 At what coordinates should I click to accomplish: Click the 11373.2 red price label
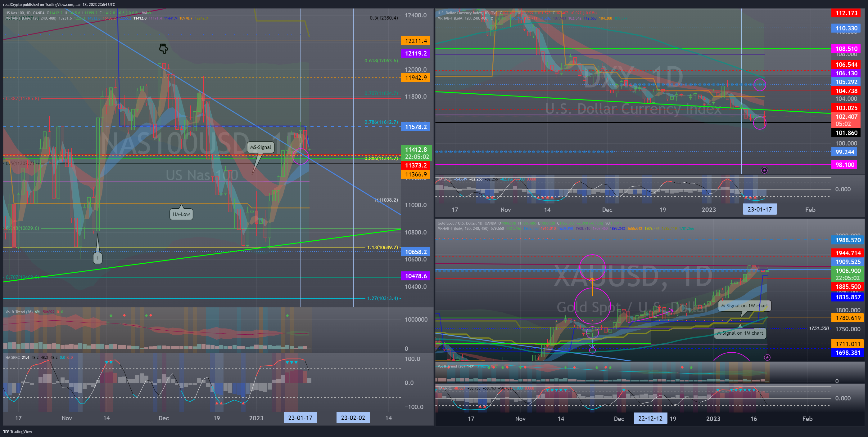pos(415,165)
